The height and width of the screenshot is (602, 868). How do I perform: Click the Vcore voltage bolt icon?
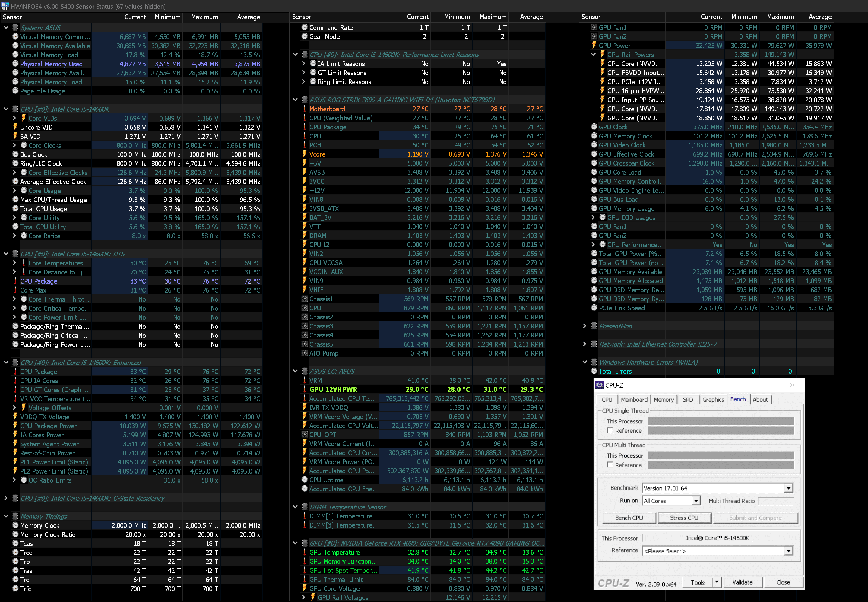click(x=304, y=154)
